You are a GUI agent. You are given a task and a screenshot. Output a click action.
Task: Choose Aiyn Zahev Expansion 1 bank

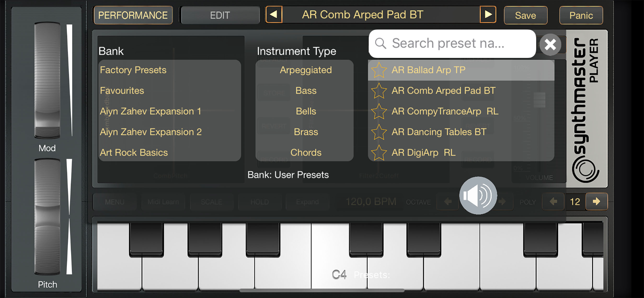pyautogui.click(x=150, y=111)
